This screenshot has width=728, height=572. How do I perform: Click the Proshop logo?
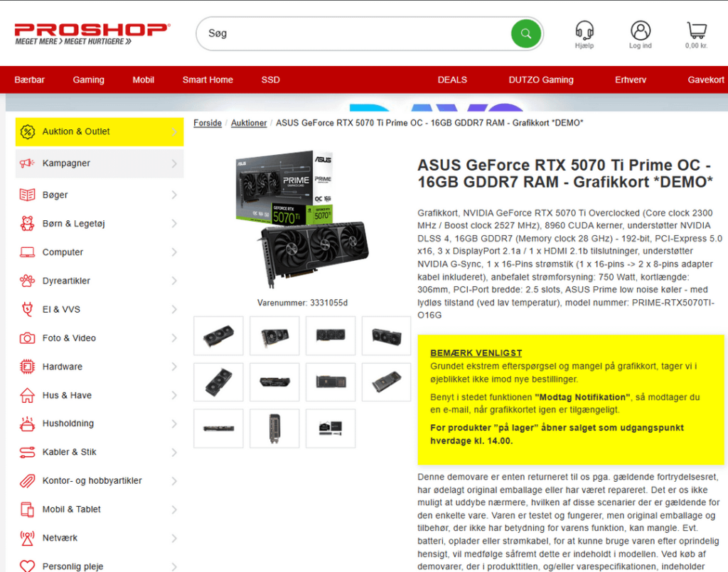pyautogui.click(x=92, y=34)
